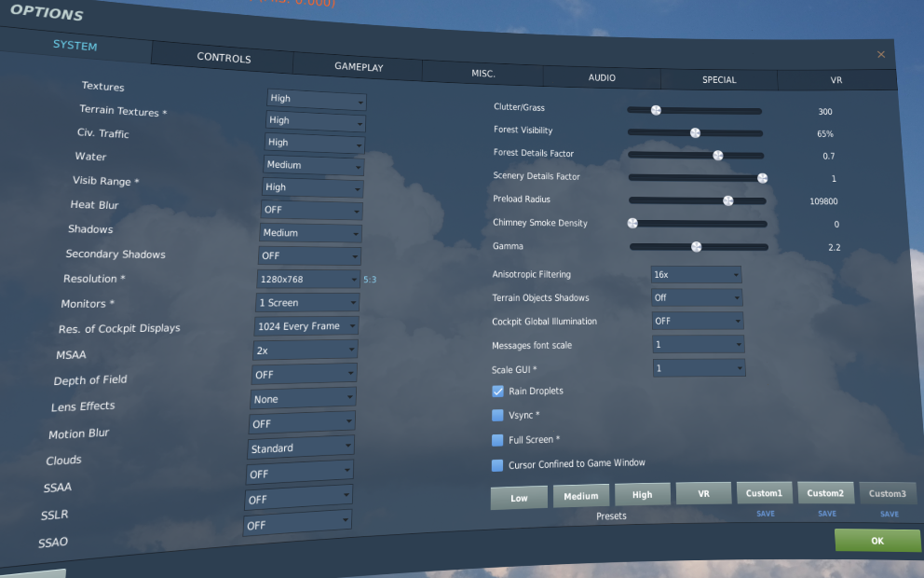
Task: Open the AUDIO tab
Action: pyautogui.click(x=602, y=77)
